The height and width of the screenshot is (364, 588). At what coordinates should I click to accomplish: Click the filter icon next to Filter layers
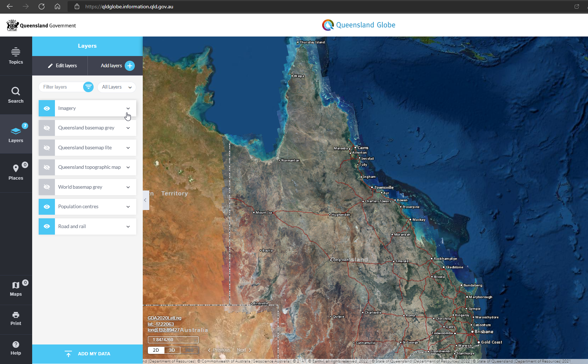click(88, 87)
